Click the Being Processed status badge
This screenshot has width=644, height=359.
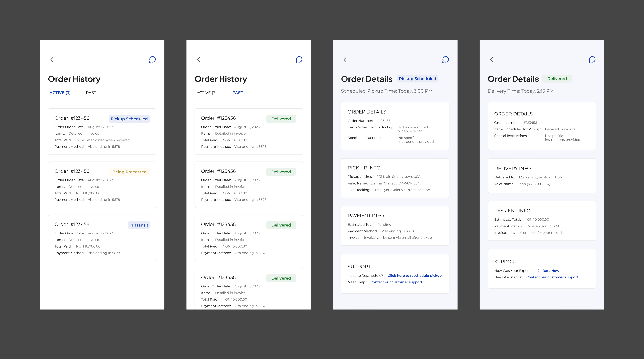click(x=129, y=172)
